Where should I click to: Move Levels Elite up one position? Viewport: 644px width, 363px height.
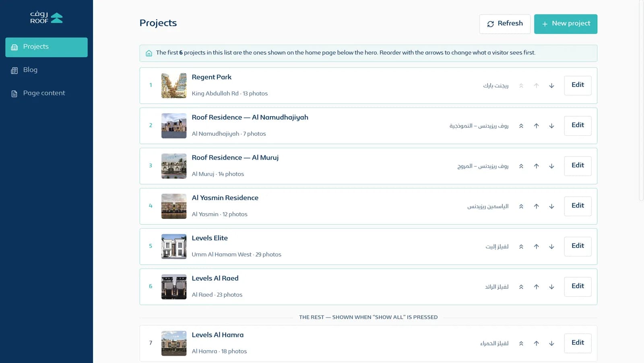pyautogui.click(x=537, y=247)
